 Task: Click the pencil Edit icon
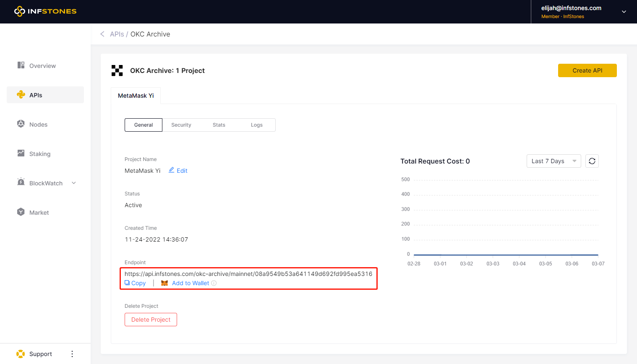[x=171, y=170]
